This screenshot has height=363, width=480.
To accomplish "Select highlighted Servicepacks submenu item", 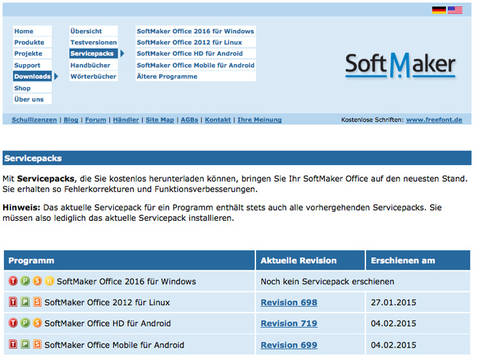I will (94, 53).
